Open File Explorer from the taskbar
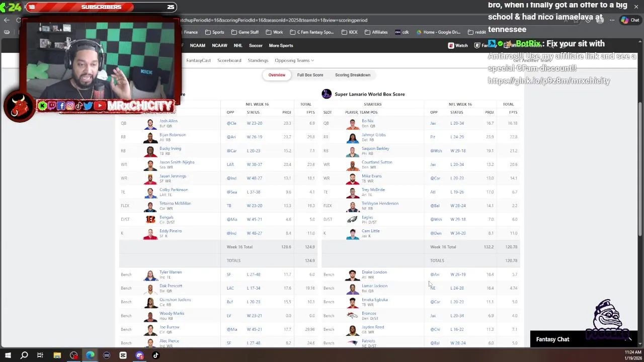Viewport: 644px width, 362px height. click(57, 355)
